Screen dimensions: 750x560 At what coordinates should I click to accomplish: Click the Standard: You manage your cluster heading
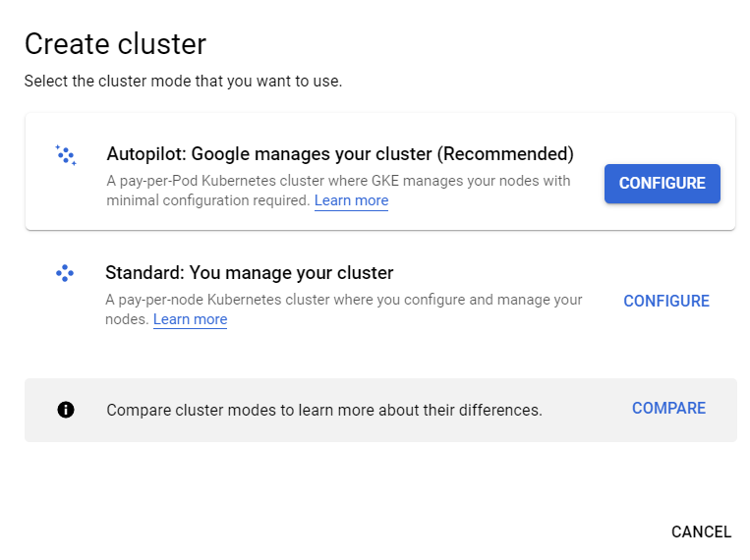click(250, 272)
